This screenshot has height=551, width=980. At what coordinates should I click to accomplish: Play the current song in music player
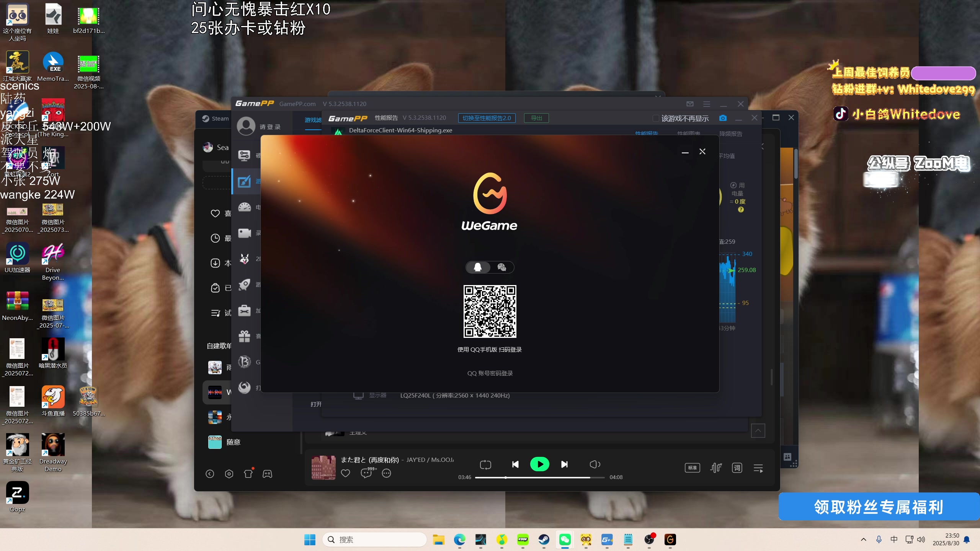tap(540, 464)
